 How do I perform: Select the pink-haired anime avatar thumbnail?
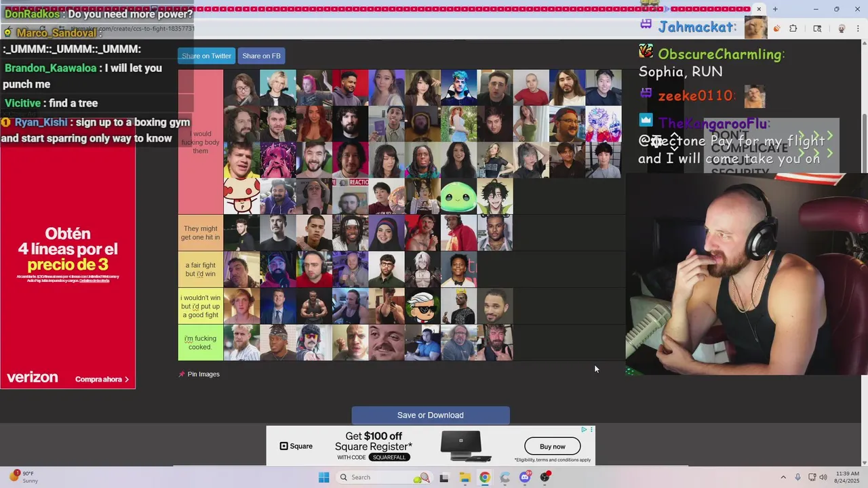click(278, 160)
